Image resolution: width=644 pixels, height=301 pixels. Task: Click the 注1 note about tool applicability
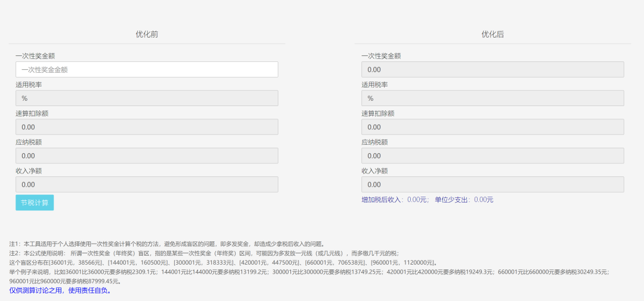pos(167,244)
